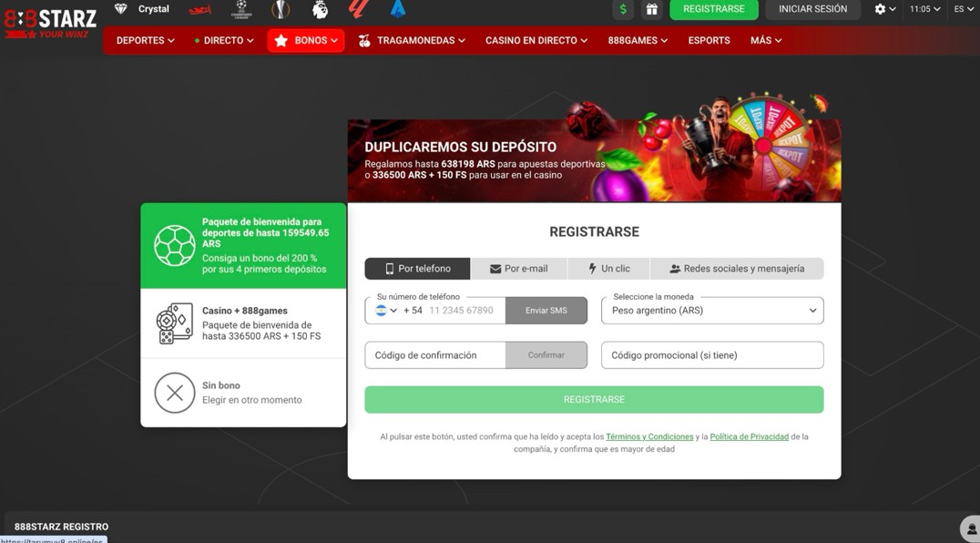Open the Europa League shortcut icon
This screenshot has width=980, height=543.
[281, 10]
